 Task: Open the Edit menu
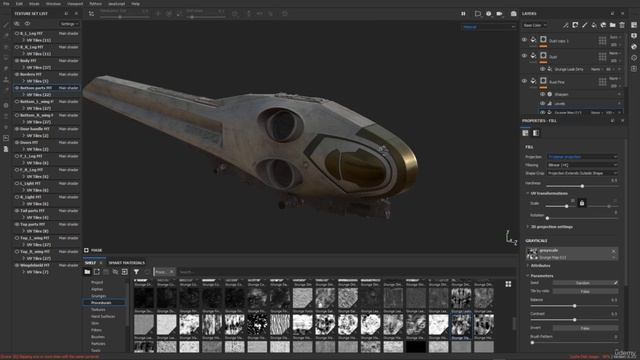(x=19, y=4)
